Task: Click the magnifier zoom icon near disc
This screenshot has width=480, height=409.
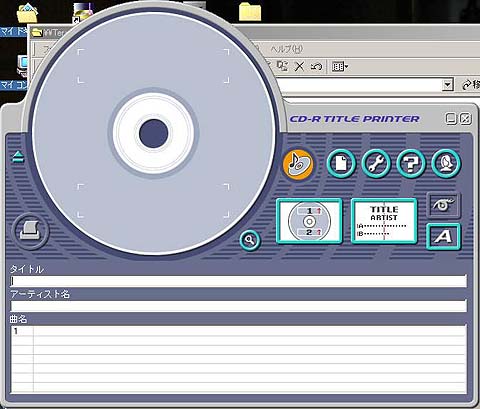Action: tap(250, 240)
